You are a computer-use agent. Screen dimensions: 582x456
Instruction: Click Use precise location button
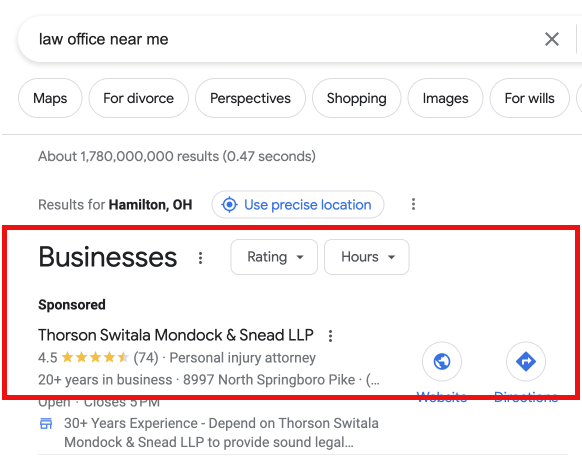pos(298,204)
